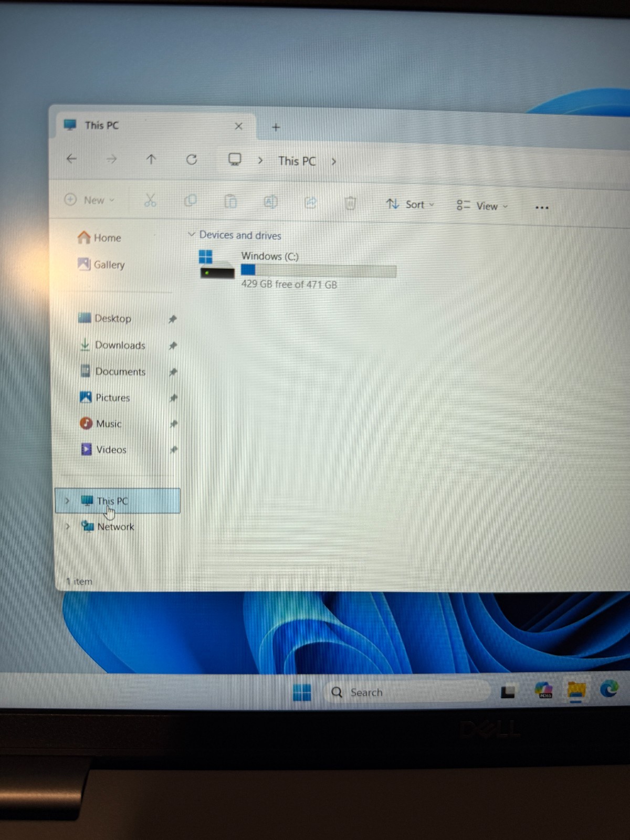
Task: Click the Windows (C:) drive label
Action: click(x=270, y=256)
